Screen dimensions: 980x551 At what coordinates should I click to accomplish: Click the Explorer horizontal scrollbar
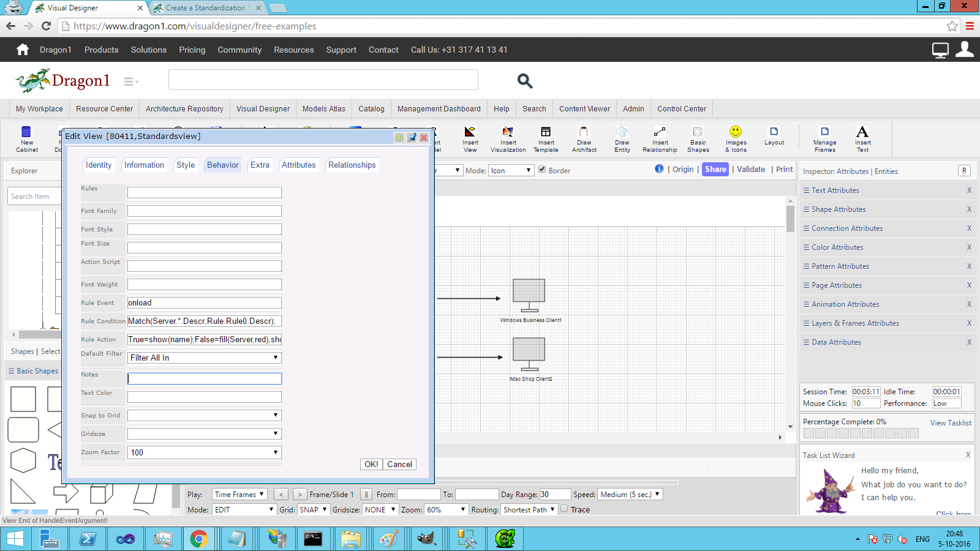[x=36, y=335]
